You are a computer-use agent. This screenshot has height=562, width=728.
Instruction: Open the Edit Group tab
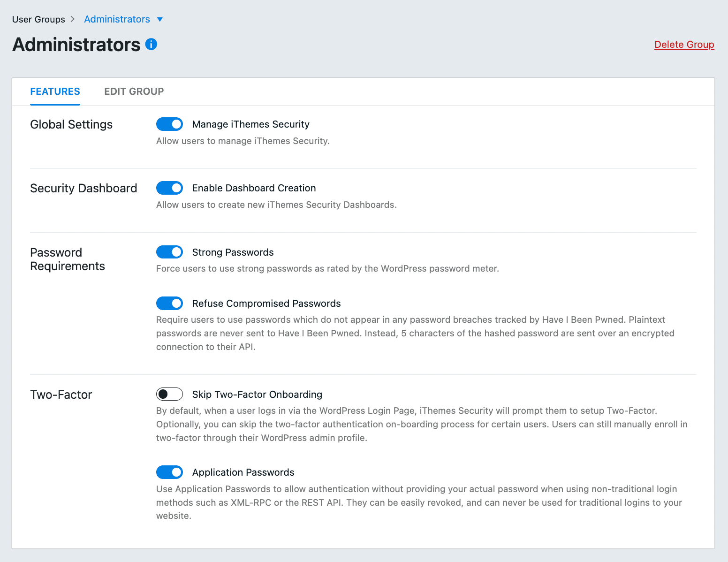(134, 91)
